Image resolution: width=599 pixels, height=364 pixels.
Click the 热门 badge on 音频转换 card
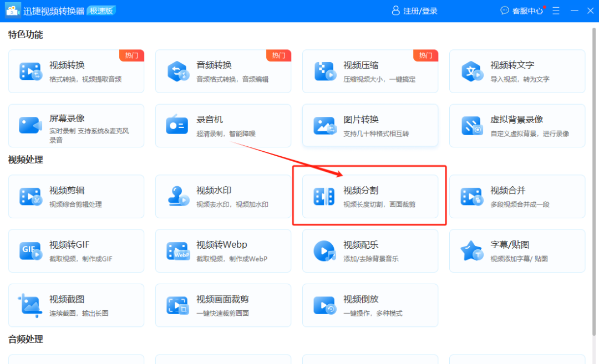click(x=279, y=56)
